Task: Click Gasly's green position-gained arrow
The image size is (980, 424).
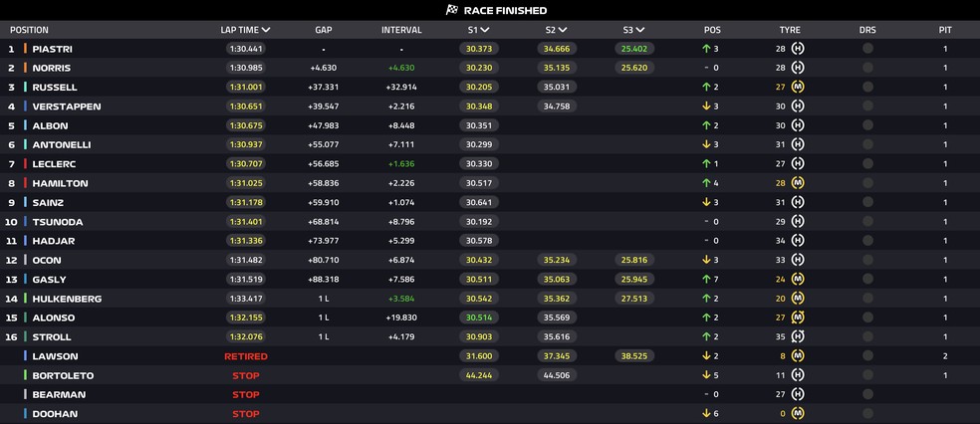Action: click(706, 279)
